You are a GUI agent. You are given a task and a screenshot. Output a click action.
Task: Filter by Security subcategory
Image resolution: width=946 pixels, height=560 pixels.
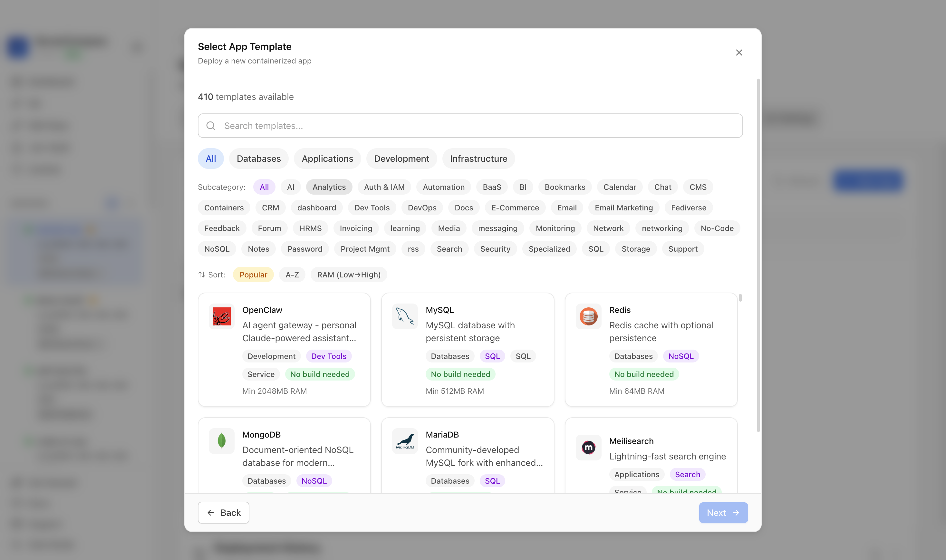coord(495,249)
